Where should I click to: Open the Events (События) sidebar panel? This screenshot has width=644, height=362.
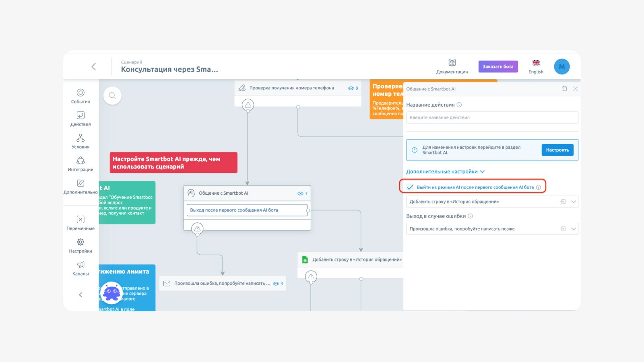80,96
